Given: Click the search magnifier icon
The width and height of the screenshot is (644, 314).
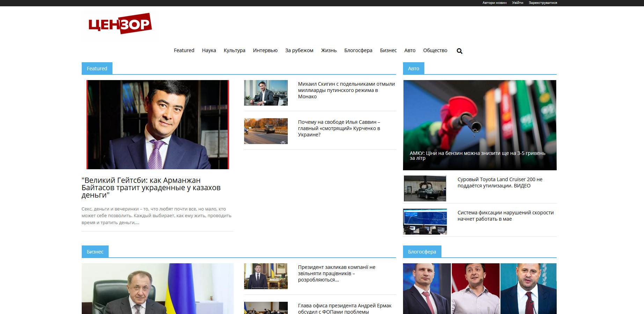Looking at the screenshot, I should [459, 51].
